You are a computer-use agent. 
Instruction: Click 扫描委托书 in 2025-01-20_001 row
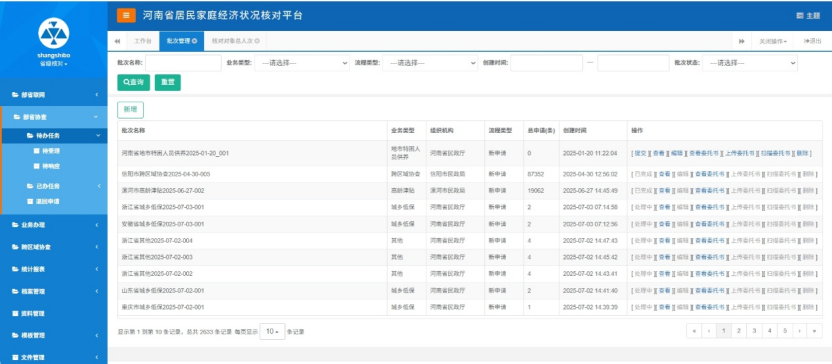[775, 153]
